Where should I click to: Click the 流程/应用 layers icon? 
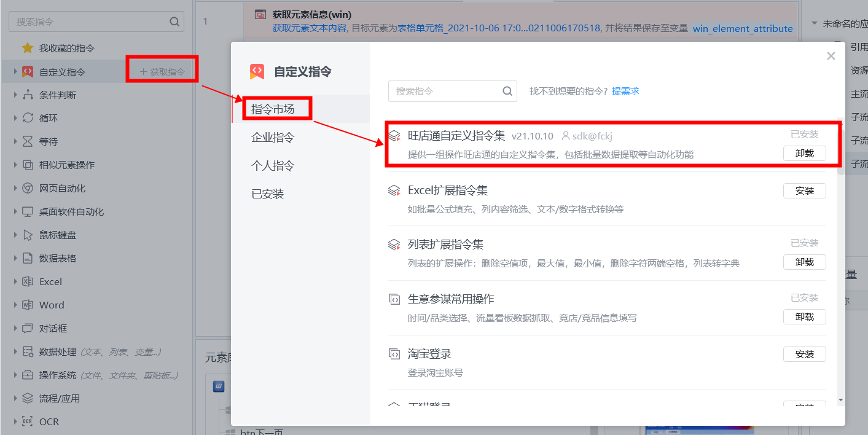28,398
